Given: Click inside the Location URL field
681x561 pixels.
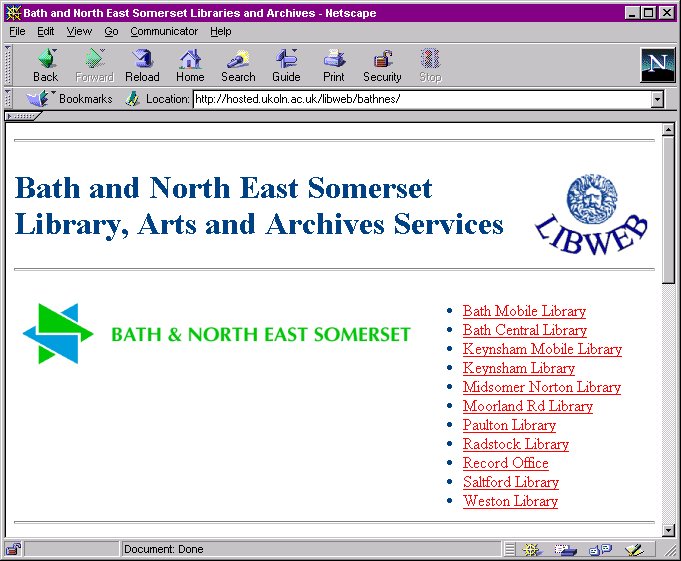Looking at the screenshot, I should click(x=422, y=99).
